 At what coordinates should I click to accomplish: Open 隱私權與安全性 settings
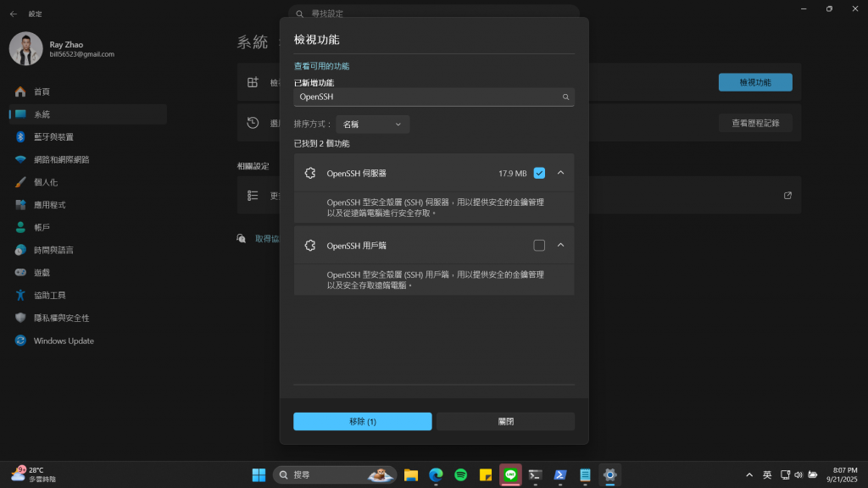tap(87, 319)
